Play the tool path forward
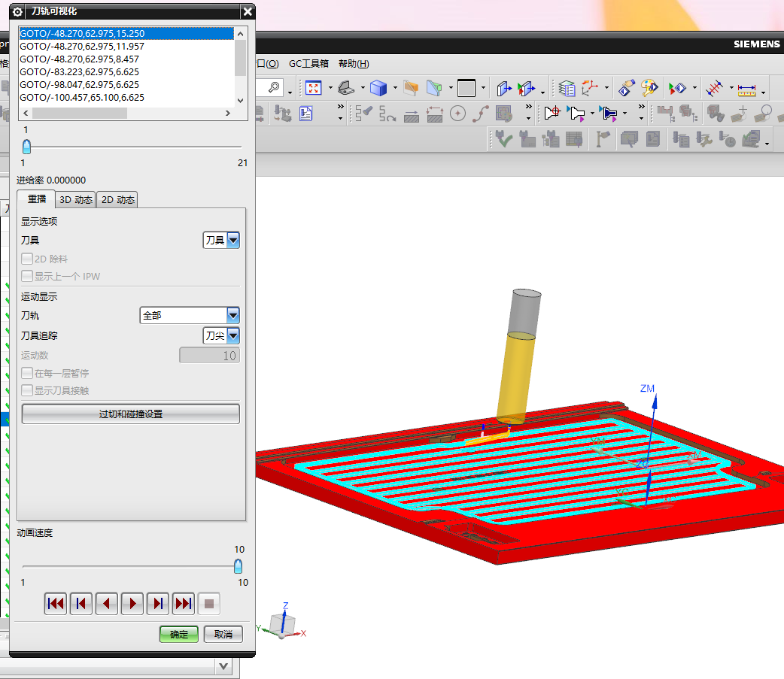784x679 pixels. pos(132,604)
